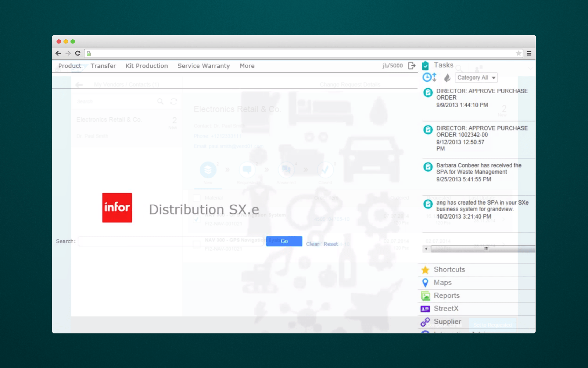Click the padlock icon in address bar

[89, 53]
